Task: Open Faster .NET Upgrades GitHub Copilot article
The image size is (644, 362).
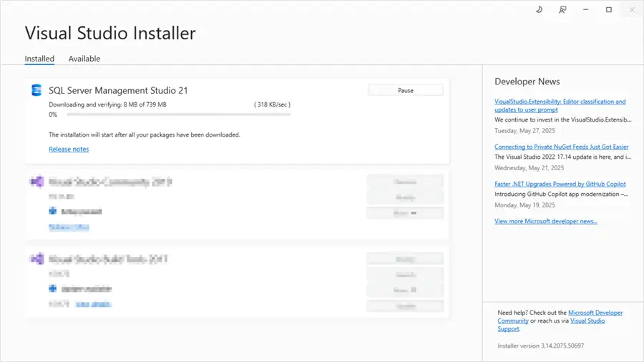Action: pos(560,184)
